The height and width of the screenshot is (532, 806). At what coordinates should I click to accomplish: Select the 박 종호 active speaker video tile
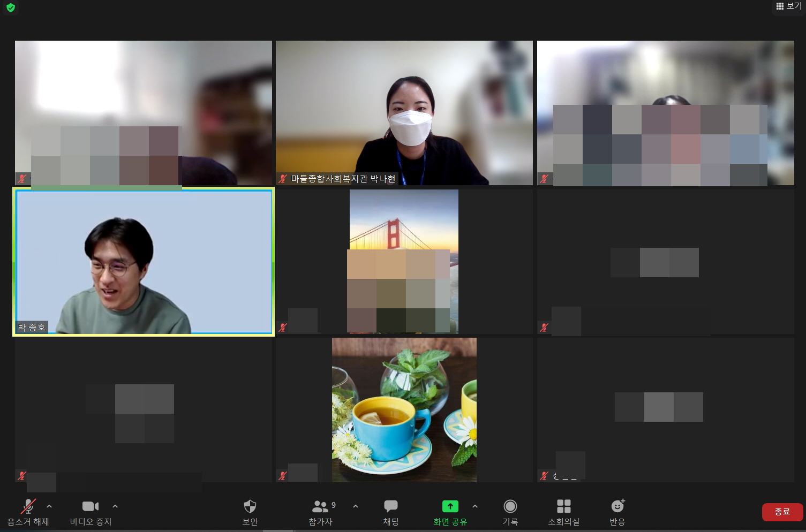click(144, 262)
